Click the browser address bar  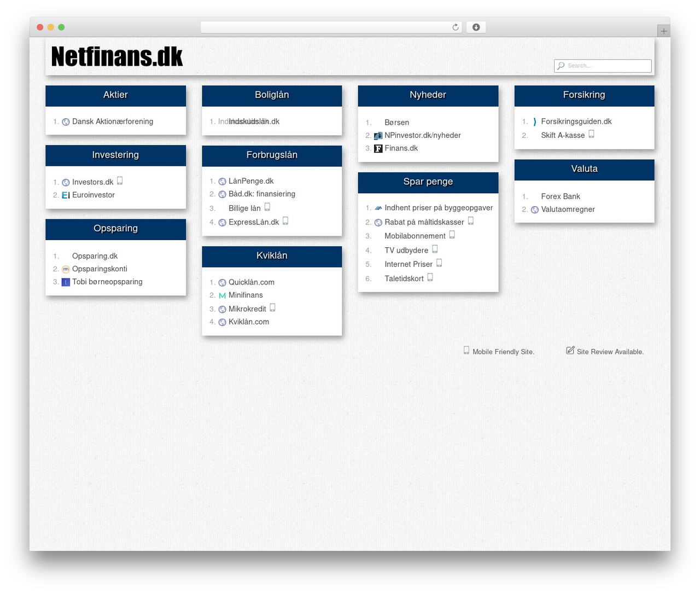[331, 27]
